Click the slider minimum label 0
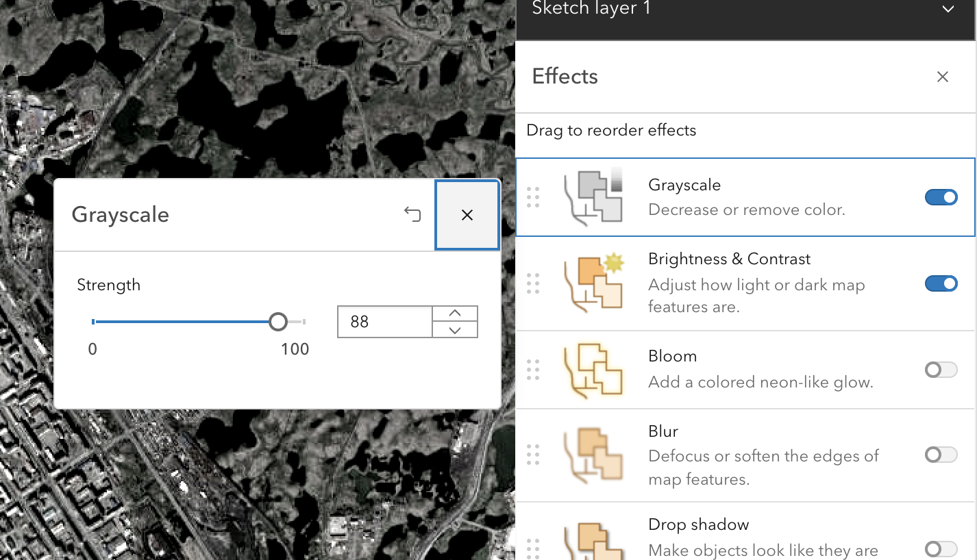 point(92,349)
